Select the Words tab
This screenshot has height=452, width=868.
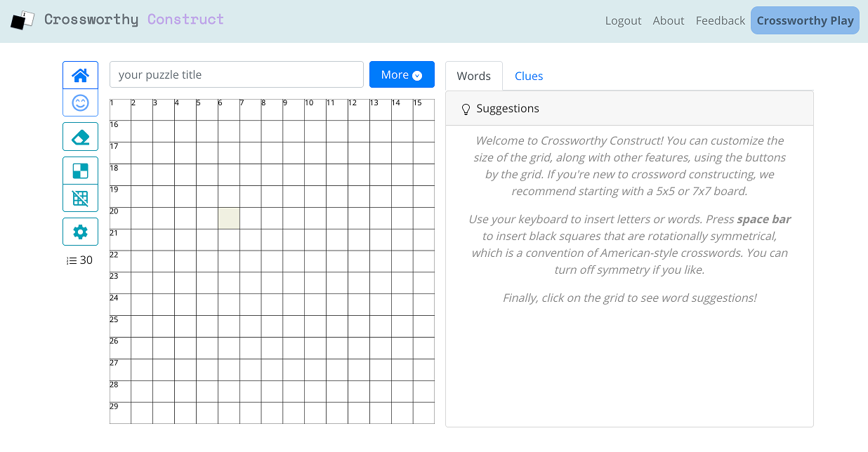tap(473, 76)
